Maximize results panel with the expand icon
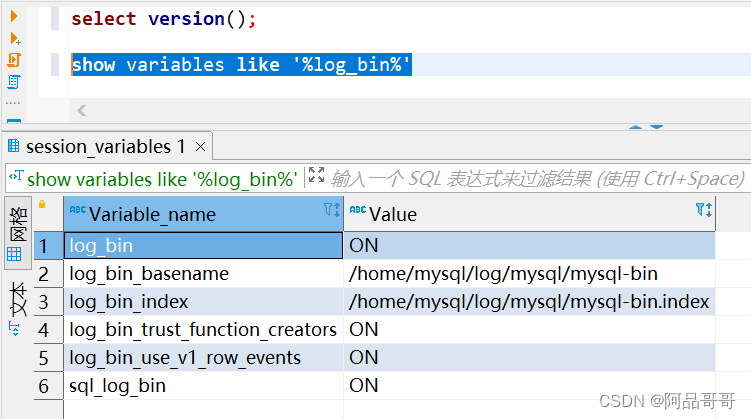 [x=316, y=175]
